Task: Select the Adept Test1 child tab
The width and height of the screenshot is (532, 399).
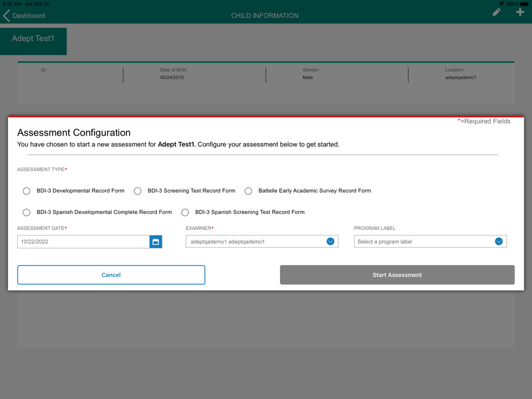Action: pyautogui.click(x=33, y=41)
